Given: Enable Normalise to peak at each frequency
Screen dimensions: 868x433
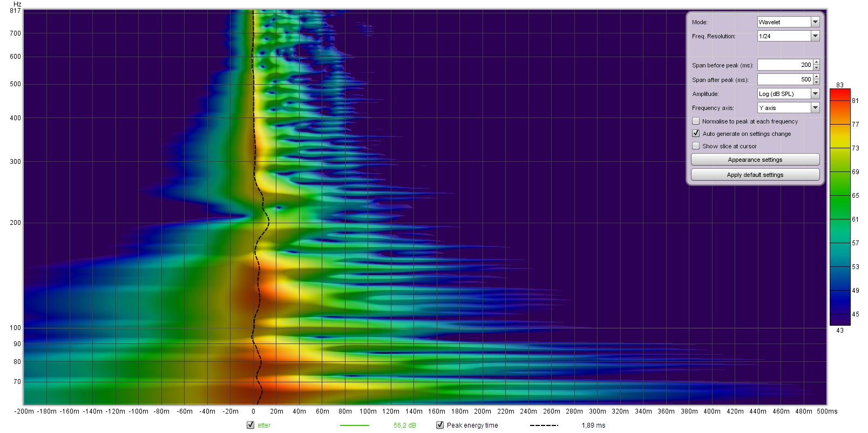Looking at the screenshot, I should 696,121.
